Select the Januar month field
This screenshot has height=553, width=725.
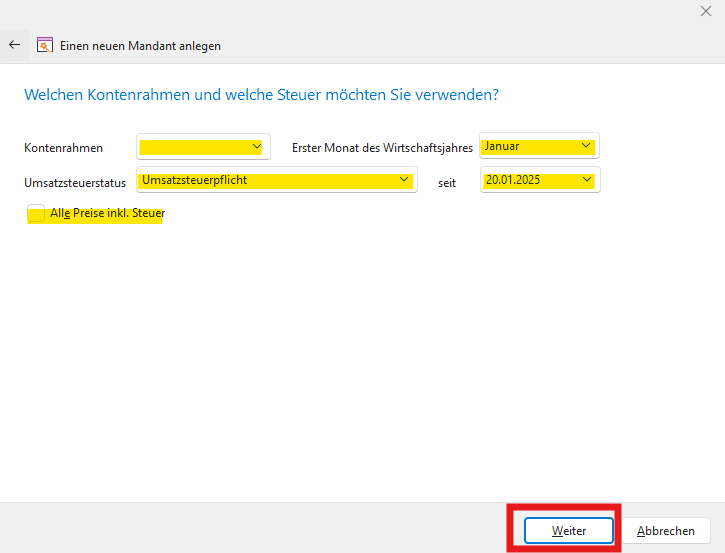point(528,146)
